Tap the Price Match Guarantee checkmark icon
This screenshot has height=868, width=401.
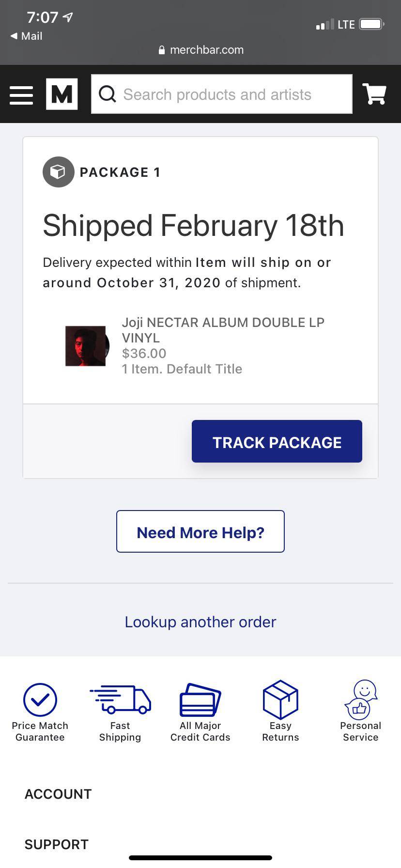[40, 699]
